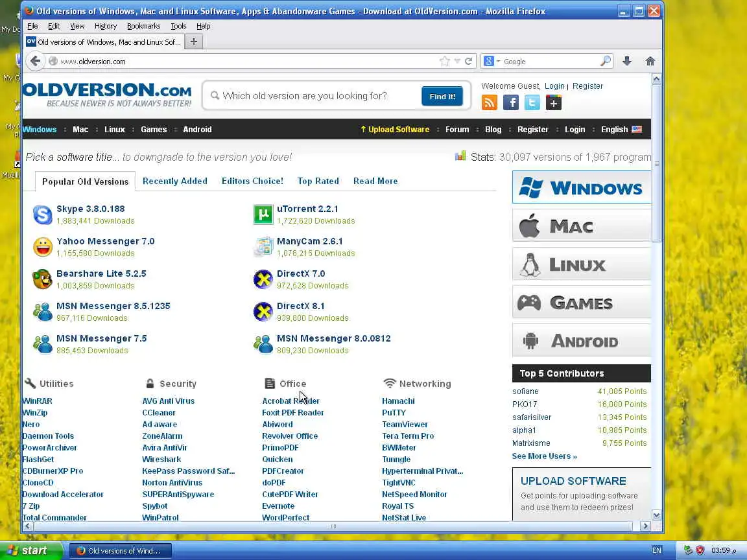Click the bookmark star icon in address bar
The width and height of the screenshot is (747, 560).
coord(444,61)
